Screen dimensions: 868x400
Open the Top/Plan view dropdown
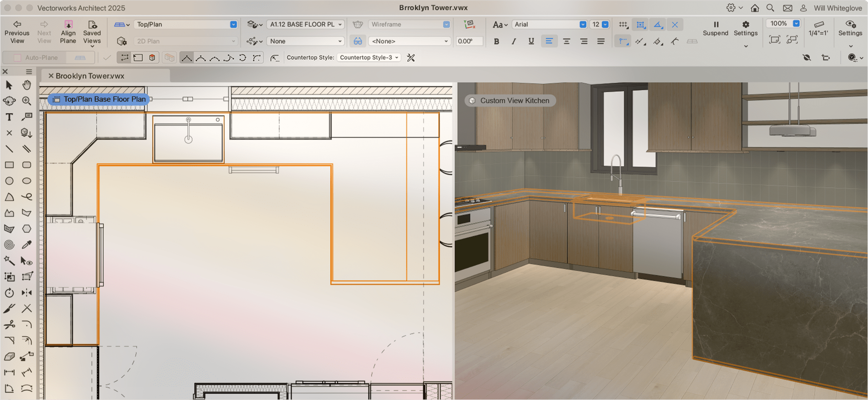click(x=186, y=25)
